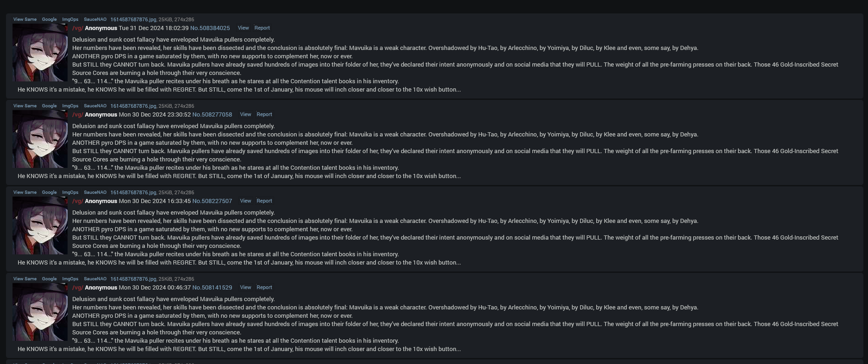Click post number No.508227507 link

click(212, 201)
